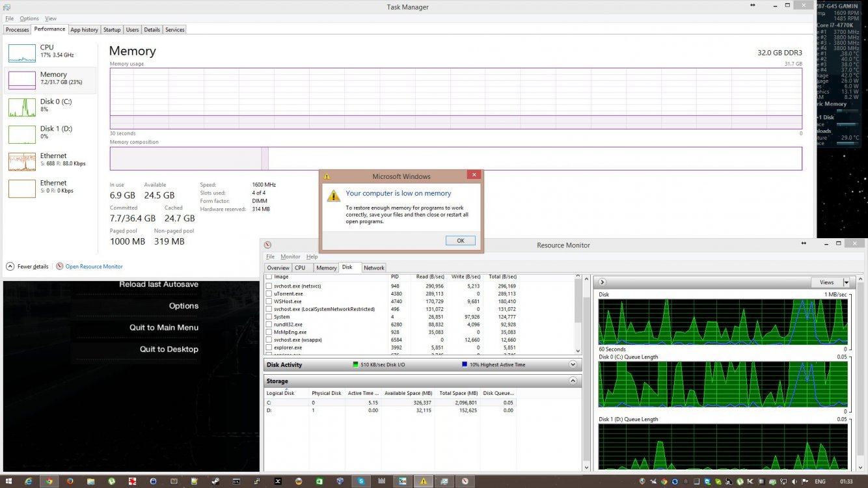
Task: Switch to Task Manager Processes tab
Action: (17, 30)
